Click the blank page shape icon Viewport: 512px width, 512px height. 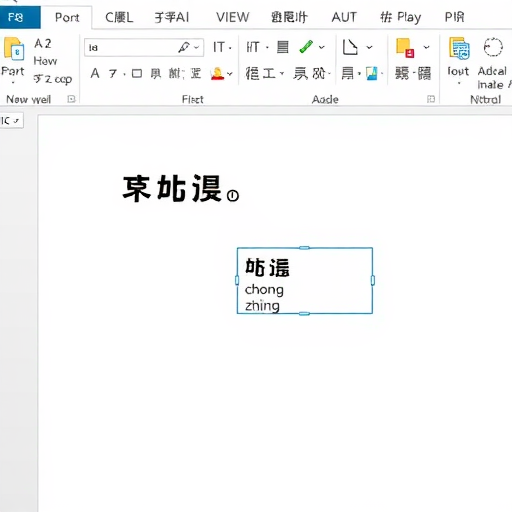[350, 47]
